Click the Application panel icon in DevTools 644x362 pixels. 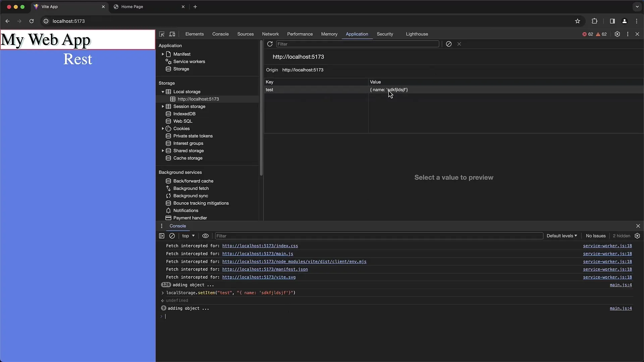[x=357, y=34]
